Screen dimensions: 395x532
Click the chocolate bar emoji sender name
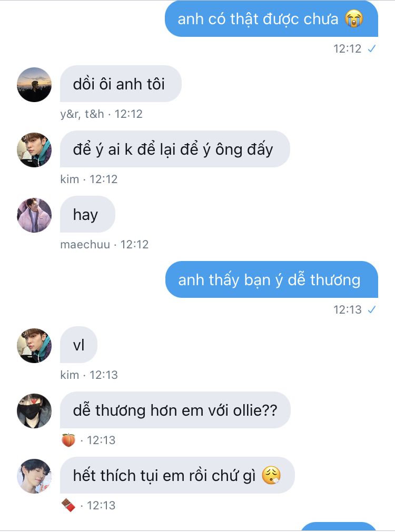pos(68,505)
